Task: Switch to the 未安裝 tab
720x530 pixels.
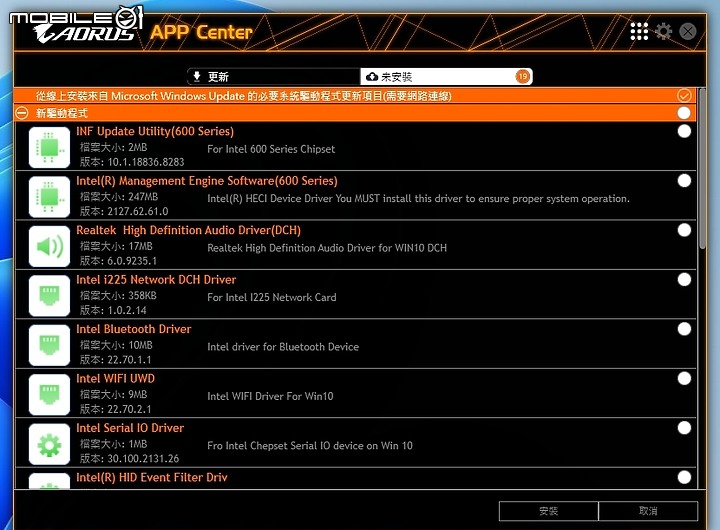Action: (446, 76)
